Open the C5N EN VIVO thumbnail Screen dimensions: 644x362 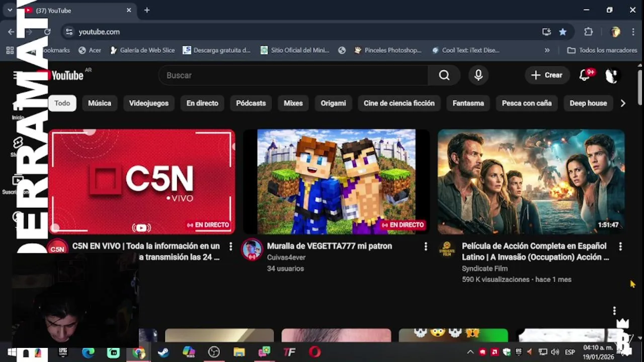[142, 182]
